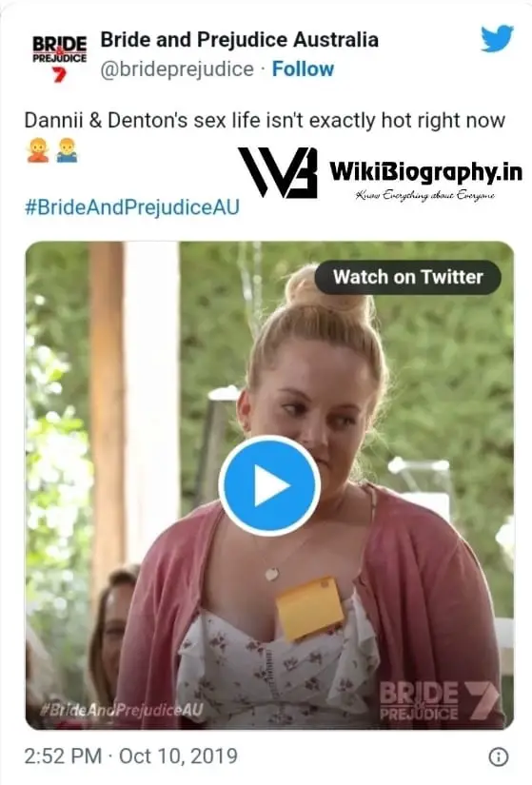
Task: Click the info icon beside the date
Action: (498, 757)
